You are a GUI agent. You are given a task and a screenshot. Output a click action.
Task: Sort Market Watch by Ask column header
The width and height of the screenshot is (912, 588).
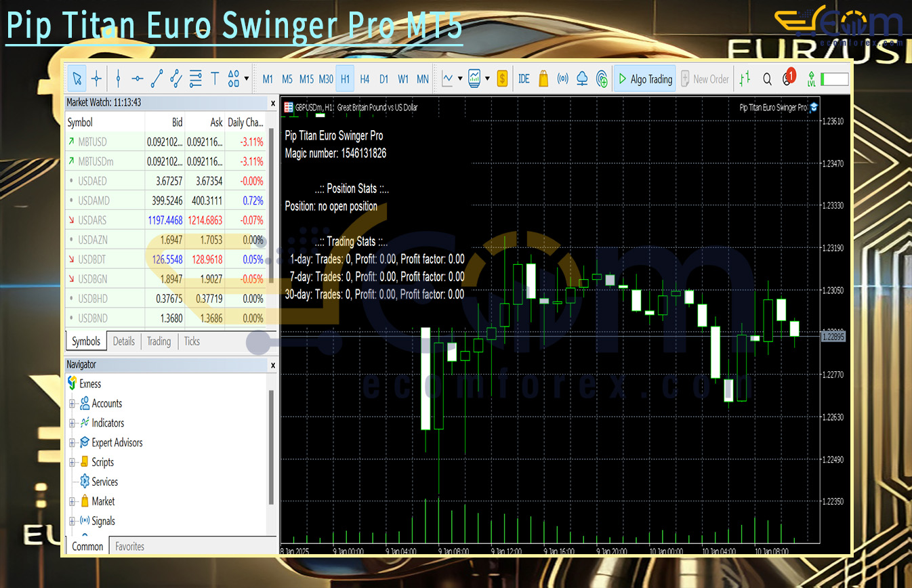pyautogui.click(x=205, y=123)
